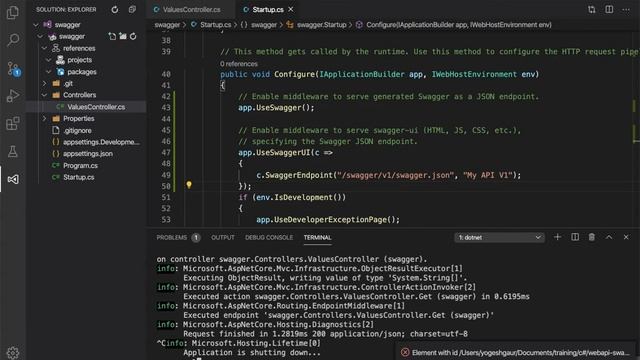Open the Run and Debug view
Image resolution: width=640 pixels, height=360 pixels.
[x=13, y=96]
